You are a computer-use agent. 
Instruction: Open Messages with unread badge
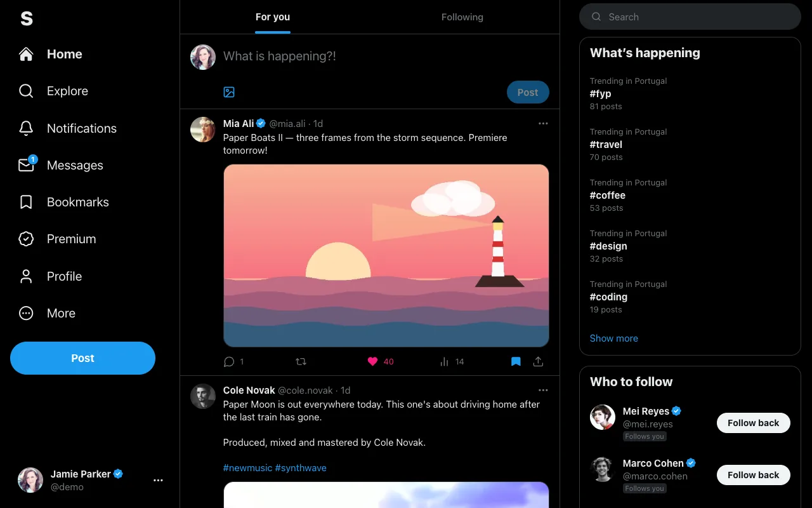pyautogui.click(x=61, y=165)
